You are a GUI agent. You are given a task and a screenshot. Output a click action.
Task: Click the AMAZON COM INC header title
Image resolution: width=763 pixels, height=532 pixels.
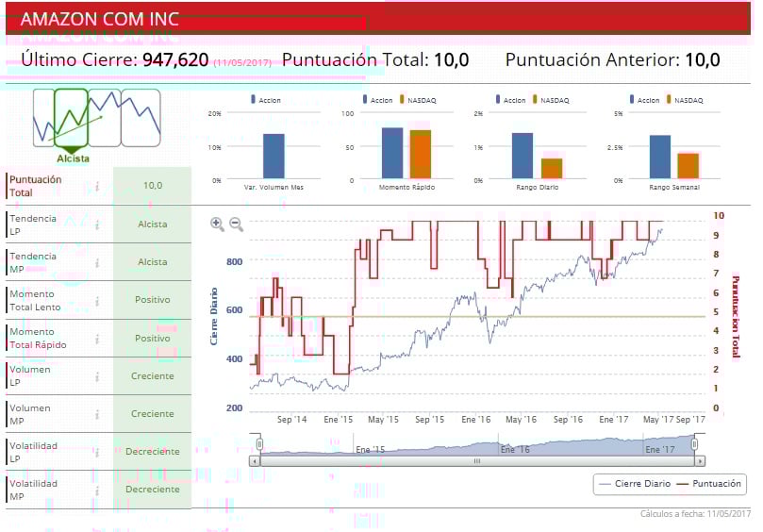(x=100, y=19)
